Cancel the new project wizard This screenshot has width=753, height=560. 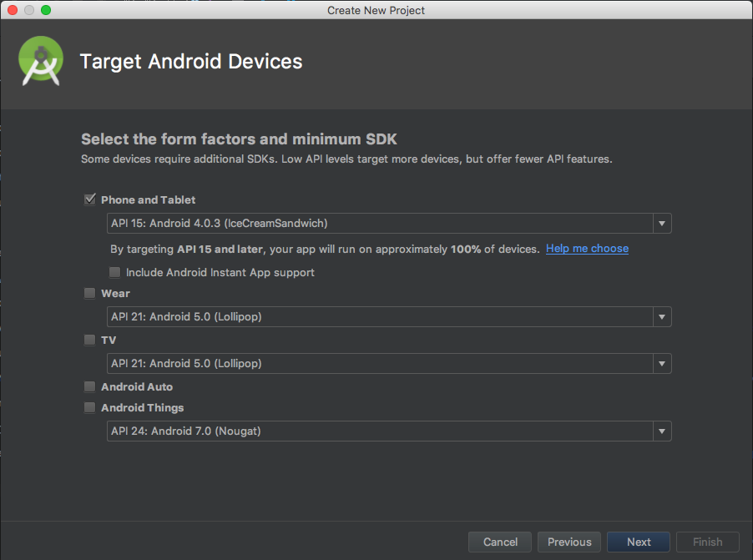[x=499, y=542]
